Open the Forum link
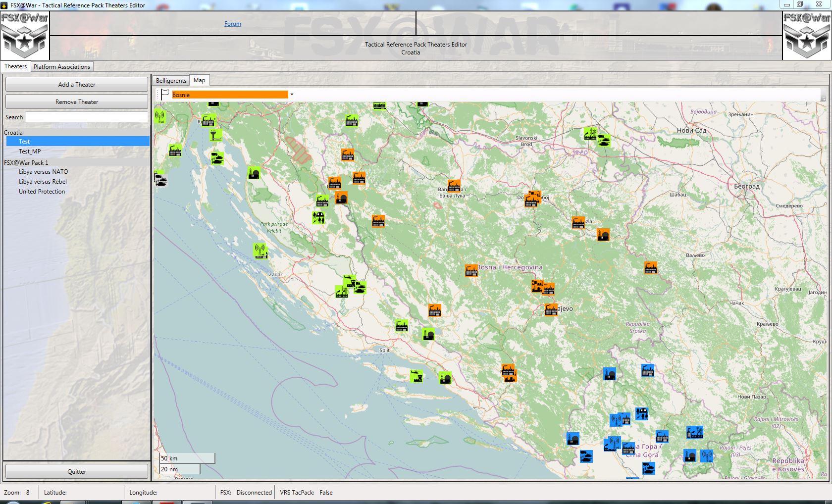Screen dimensions: 832x504 (x=233, y=24)
